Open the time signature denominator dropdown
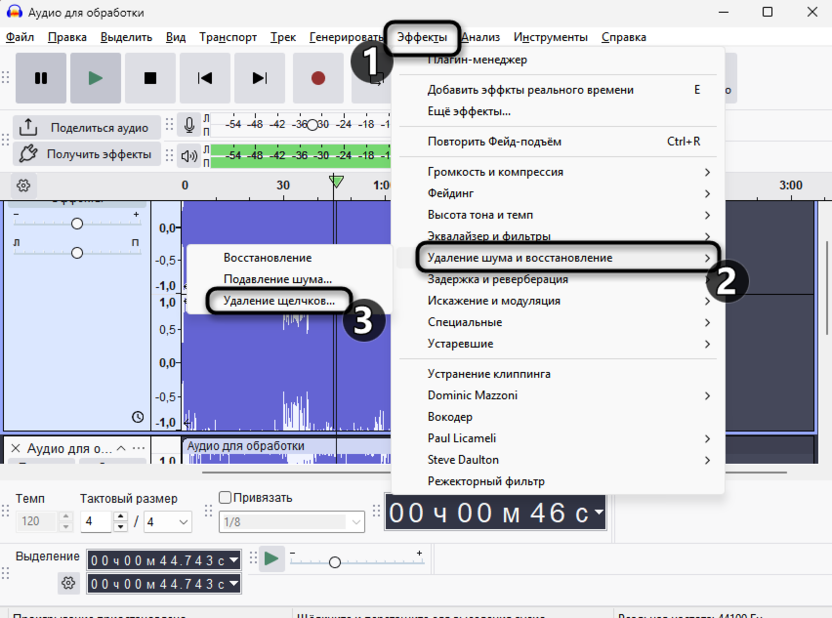The image size is (832, 618). pos(168,522)
